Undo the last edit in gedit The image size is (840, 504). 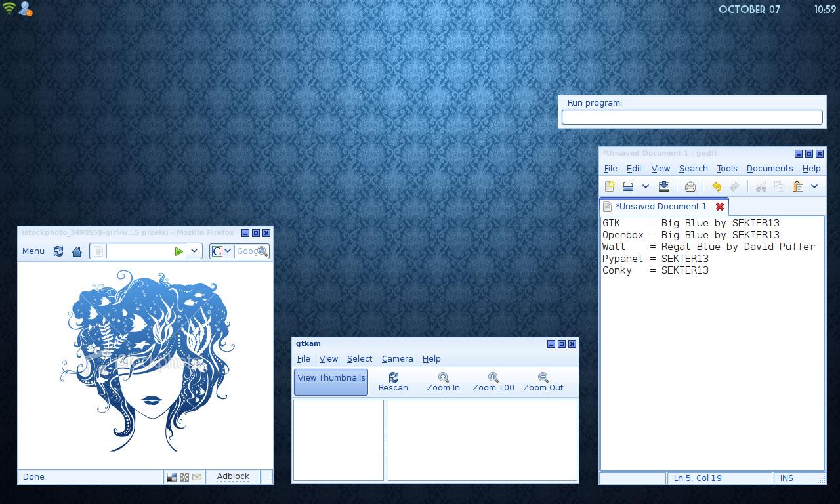pos(717,186)
